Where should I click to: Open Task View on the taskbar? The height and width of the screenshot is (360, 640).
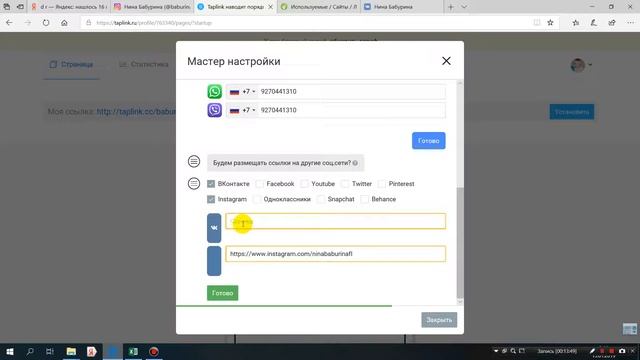pos(50,351)
